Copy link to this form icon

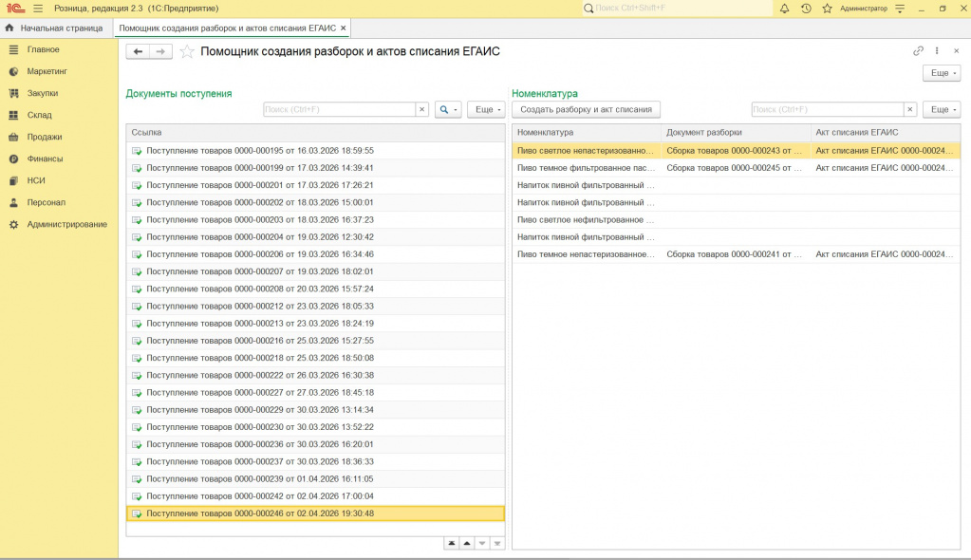point(918,51)
